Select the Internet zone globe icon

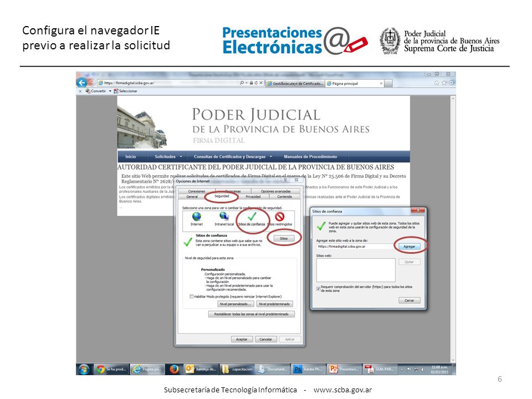(196, 217)
